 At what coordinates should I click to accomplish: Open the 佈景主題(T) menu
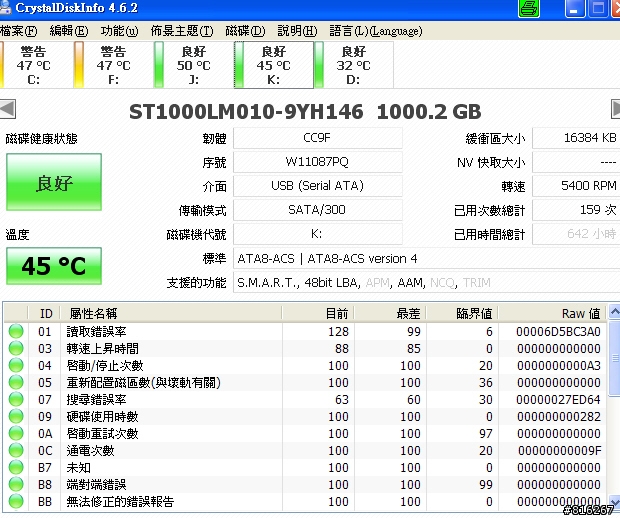pos(181,31)
